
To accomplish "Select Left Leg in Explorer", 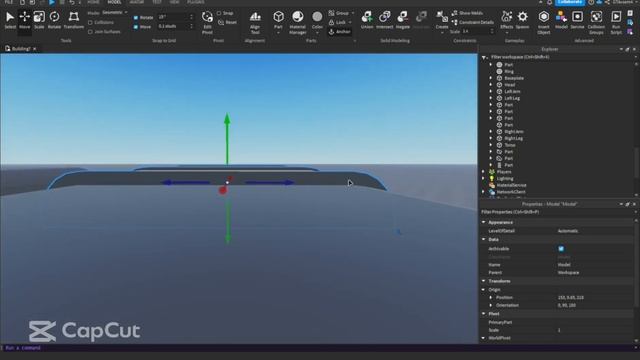I will 512,98.
